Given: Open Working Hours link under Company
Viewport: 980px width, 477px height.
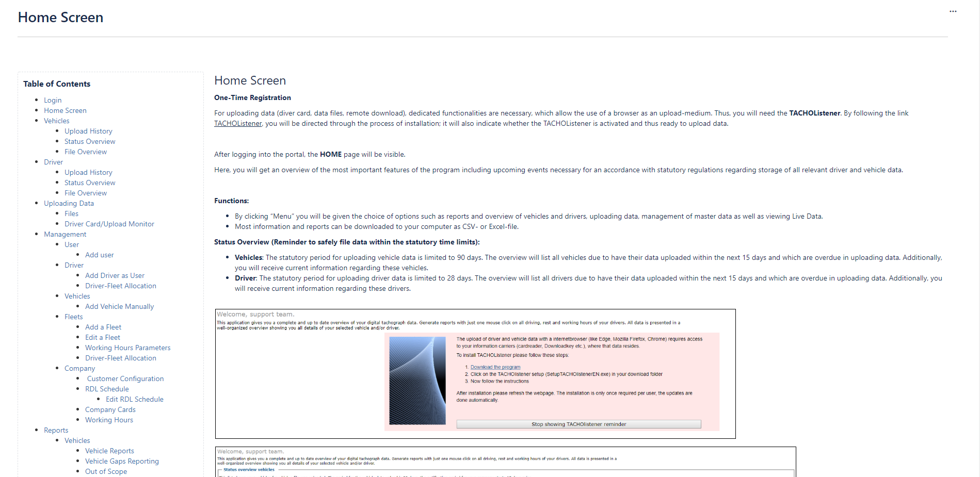Looking at the screenshot, I should tap(109, 420).
